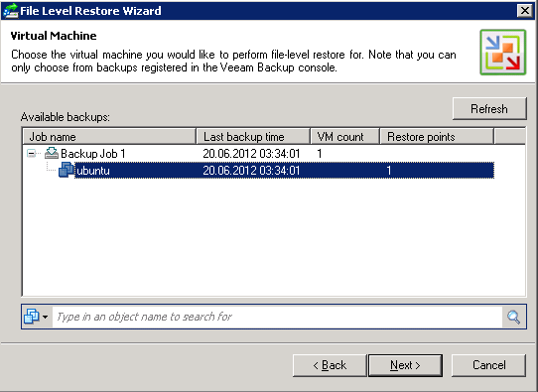
Task: Focus the object name search field
Action: point(277,317)
